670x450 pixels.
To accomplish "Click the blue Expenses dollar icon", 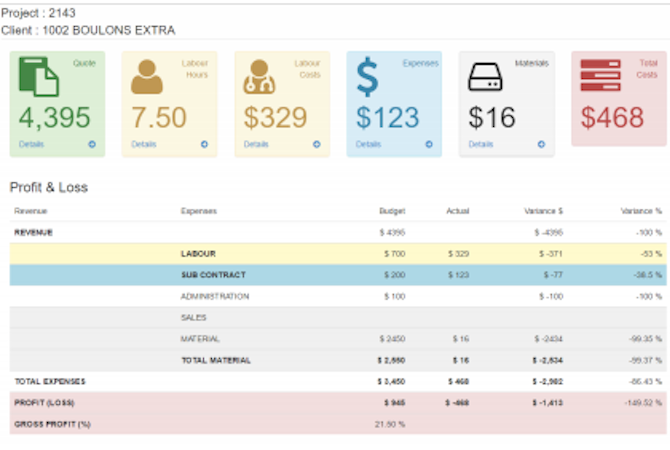I will (x=367, y=77).
